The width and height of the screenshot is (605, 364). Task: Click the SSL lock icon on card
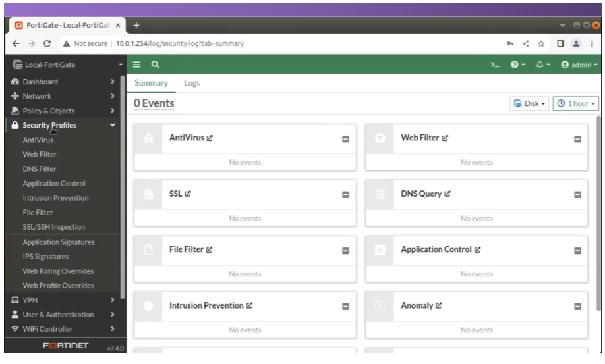click(x=148, y=194)
